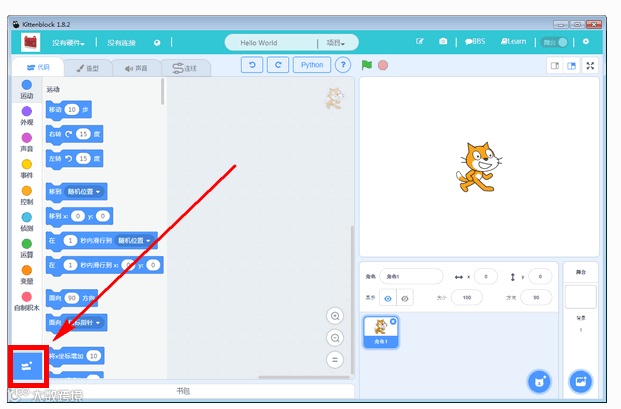Image resolution: width=621 pixels, height=409 pixels.
Task: Click the turn right 15 degrees block
Action: point(74,135)
